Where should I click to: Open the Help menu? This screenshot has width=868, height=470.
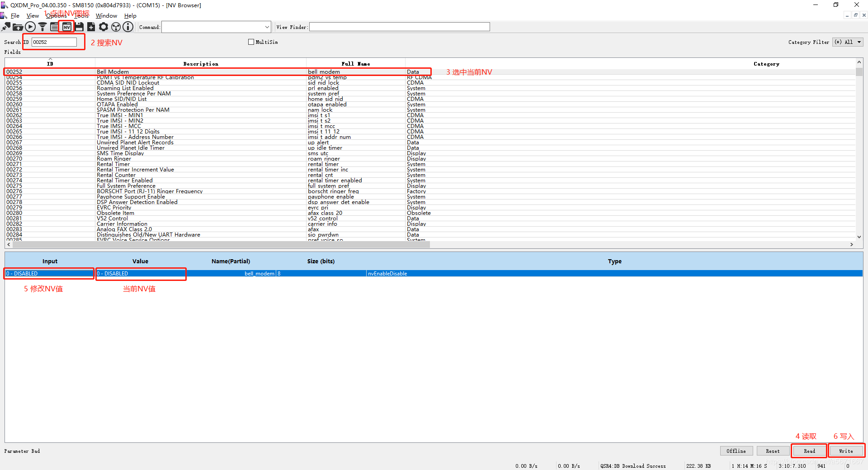[x=130, y=16]
